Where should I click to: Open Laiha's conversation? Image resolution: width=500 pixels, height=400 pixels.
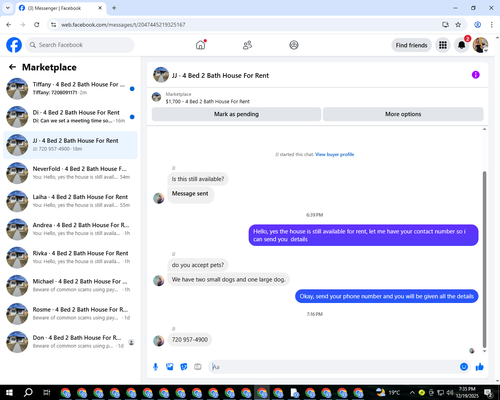[70, 201]
